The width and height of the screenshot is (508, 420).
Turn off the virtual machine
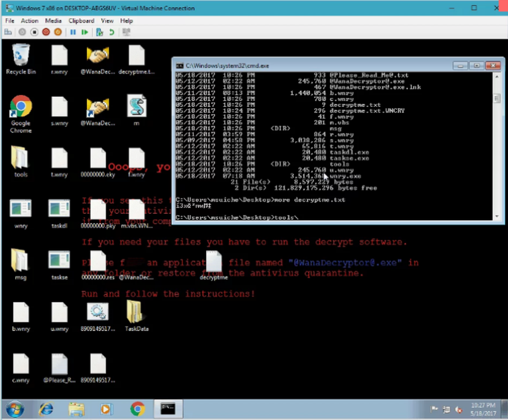(33, 32)
